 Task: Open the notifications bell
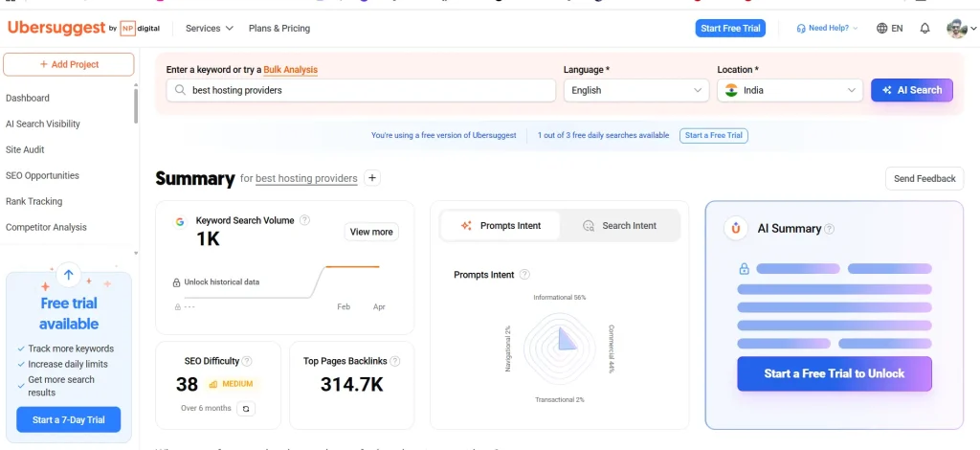(x=925, y=28)
